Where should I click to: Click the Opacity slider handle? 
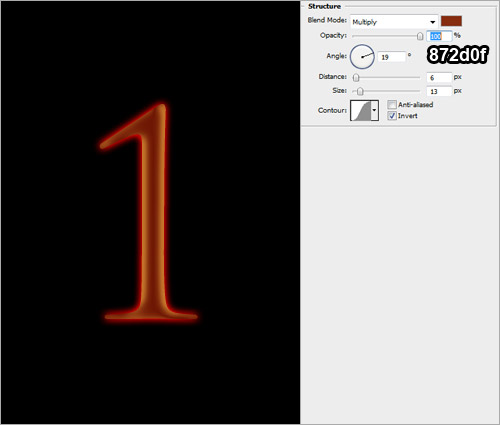pos(420,36)
